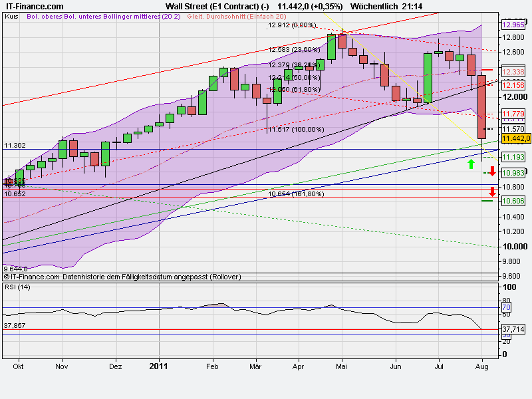Click the green 10.606 price tag

pyautogui.click(x=513, y=201)
